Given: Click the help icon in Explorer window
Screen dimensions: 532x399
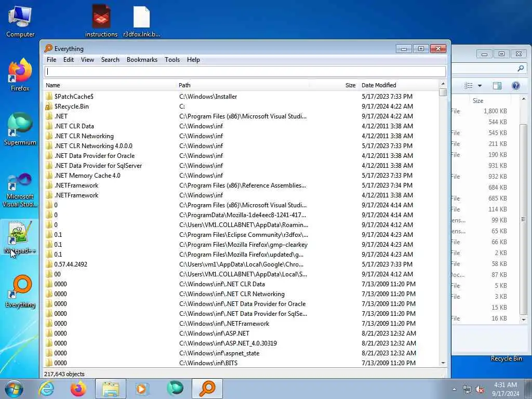Looking at the screenshot, I should [x=516, y=86].
